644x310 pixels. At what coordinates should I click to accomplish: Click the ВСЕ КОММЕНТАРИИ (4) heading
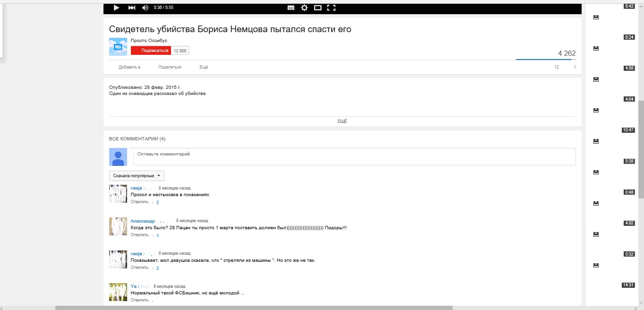[137, 139]
